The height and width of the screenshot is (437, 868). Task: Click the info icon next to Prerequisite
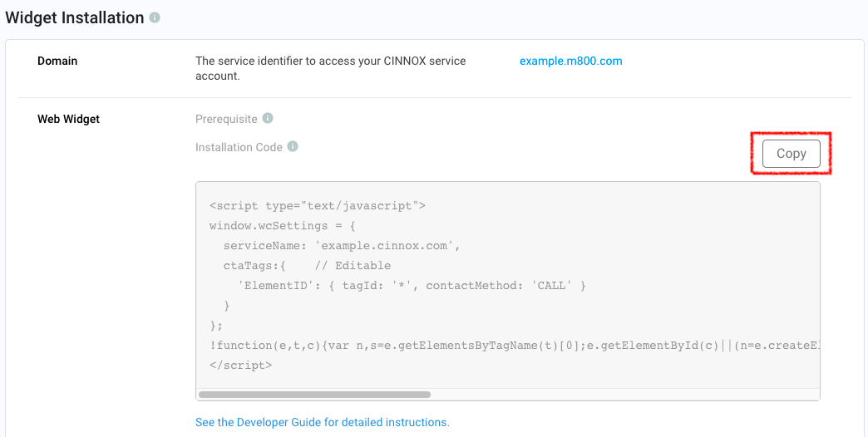tap(268, 118)
